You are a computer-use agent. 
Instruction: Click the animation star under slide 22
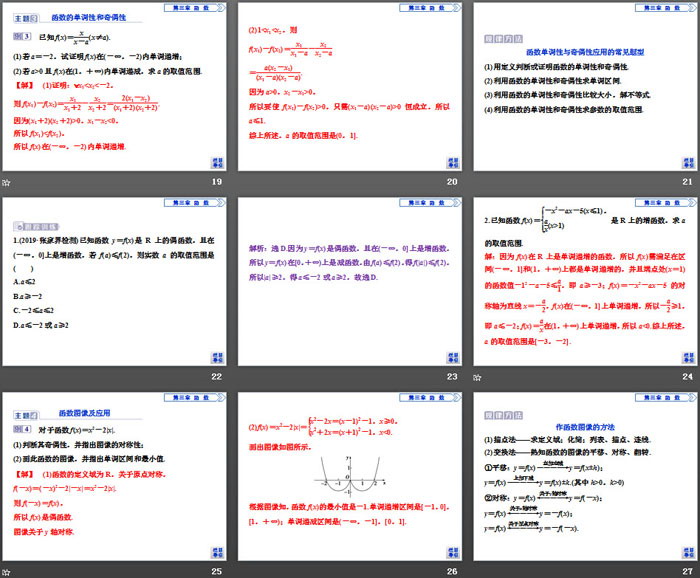point(7,376)
